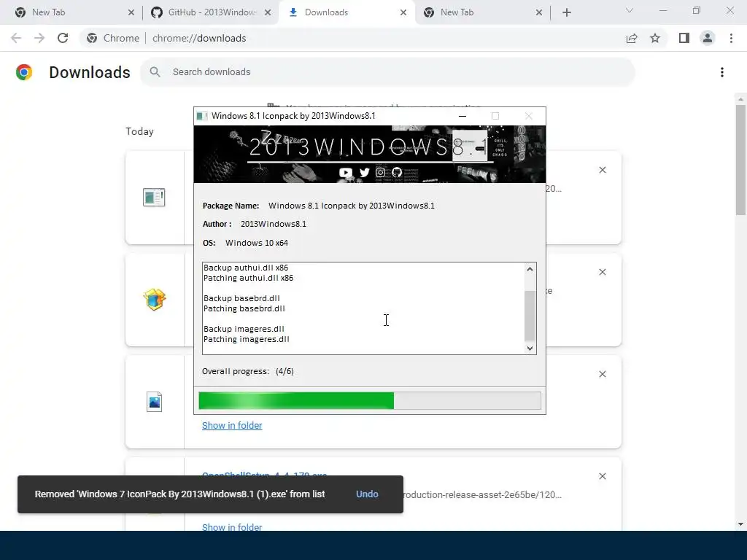Screen dimensions: 747x560
Task: Remove the OpenShellSetup download from list
Action: pyautogui.click(x=603, y=476)
